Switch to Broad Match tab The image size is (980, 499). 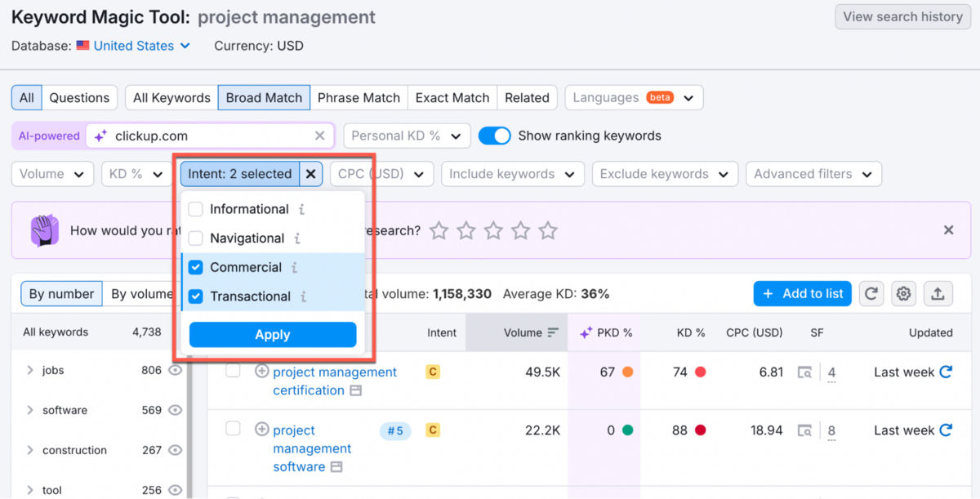click(264, 98)
